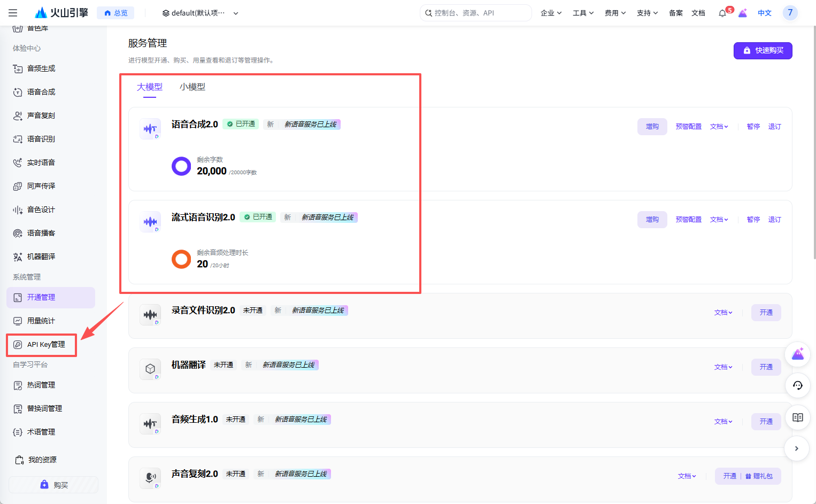Open the AI assistant icon in header
The height and width of the screenshot is (504, 816).
743,13
